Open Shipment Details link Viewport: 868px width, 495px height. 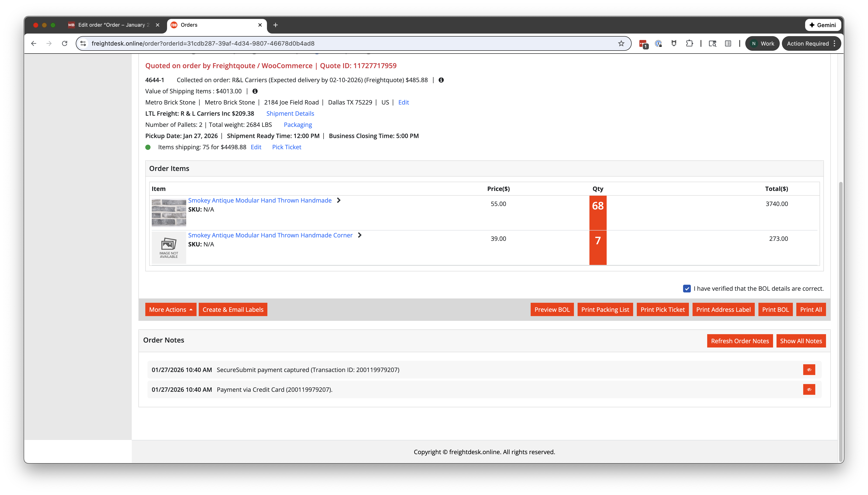pos(290,114)
